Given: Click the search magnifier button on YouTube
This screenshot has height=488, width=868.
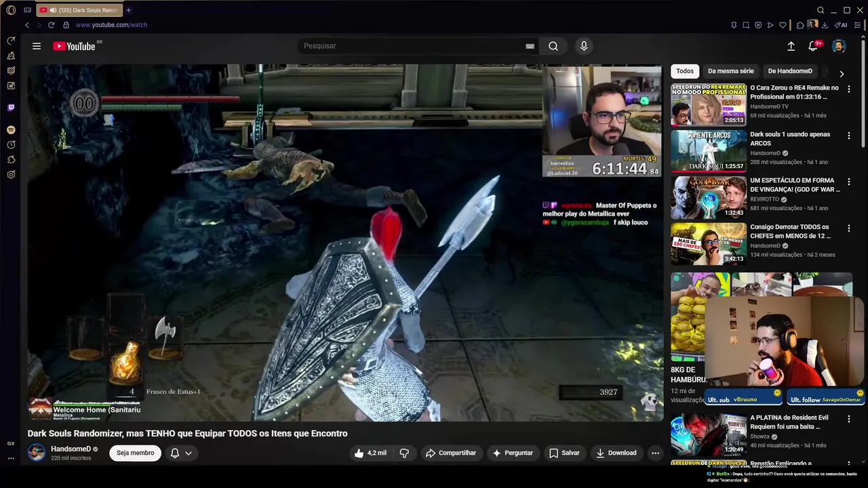Looking at the screenshot, I should click(553, 46).
